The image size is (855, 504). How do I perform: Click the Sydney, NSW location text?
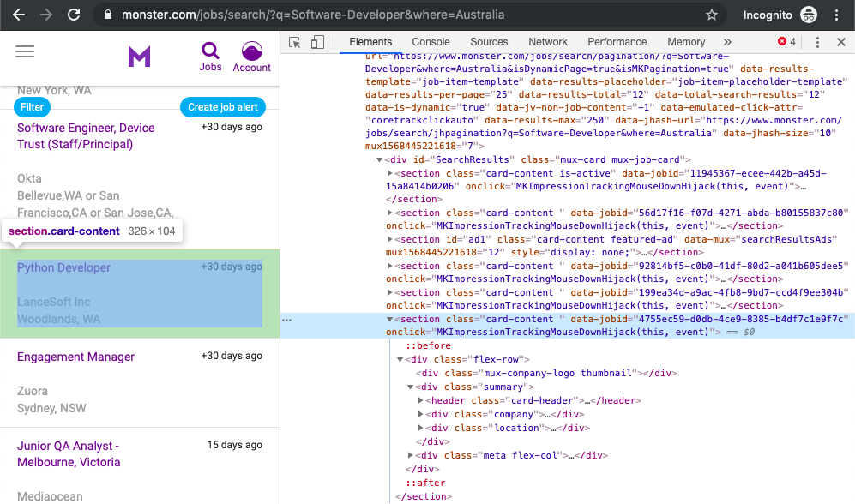click(51, 408)
